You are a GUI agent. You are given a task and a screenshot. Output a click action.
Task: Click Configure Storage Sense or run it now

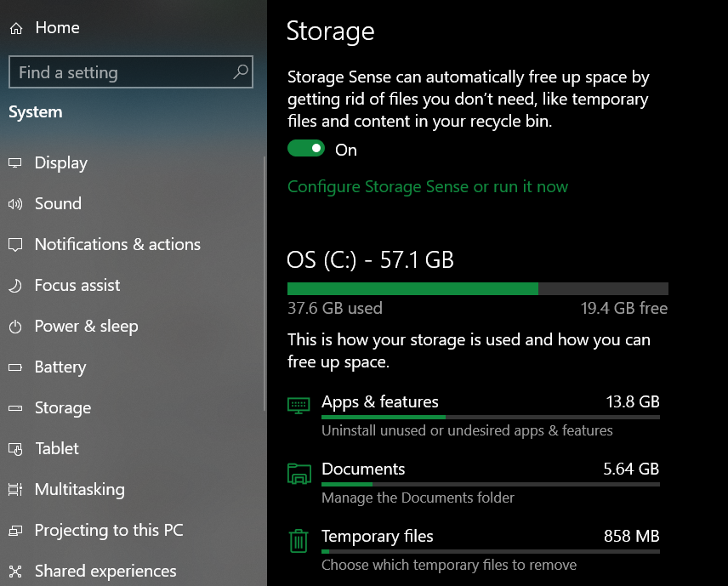(428, 187)
